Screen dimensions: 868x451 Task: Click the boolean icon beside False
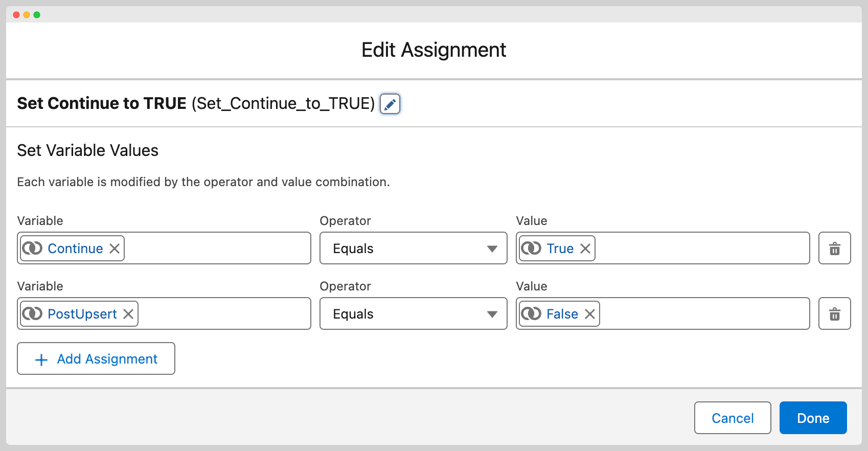(531, 314)
